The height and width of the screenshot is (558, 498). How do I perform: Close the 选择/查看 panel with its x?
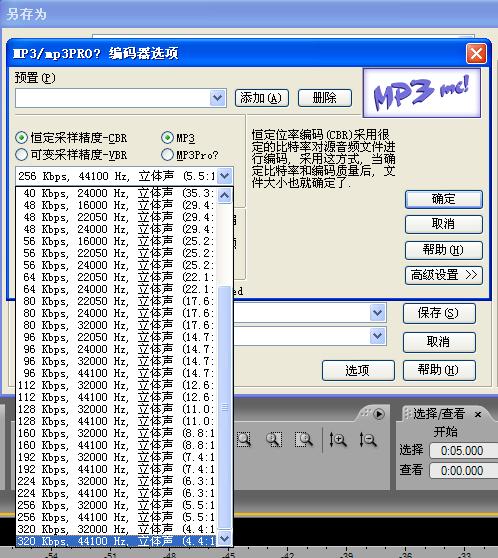pyautogui.click(x=478, y=415)
